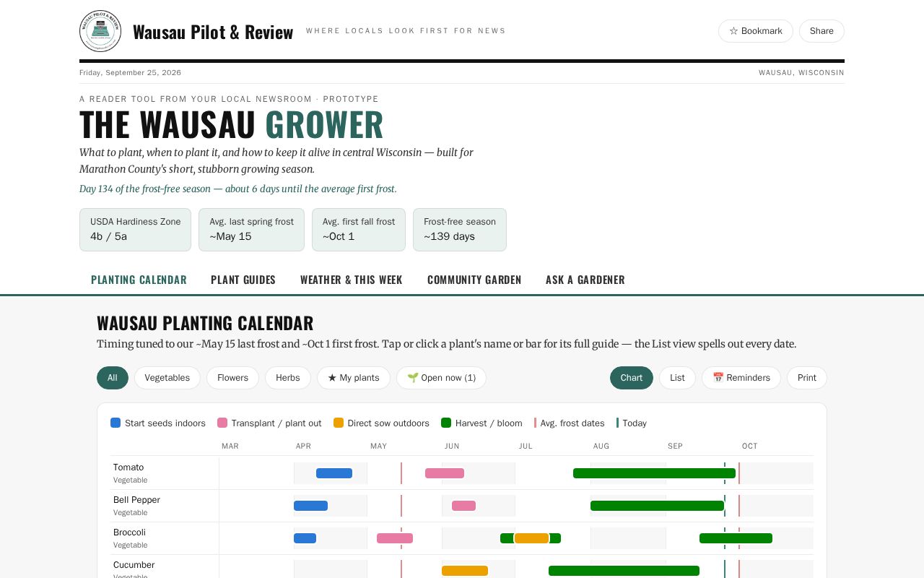This screenshot has width=924, height=578.
Task: Click the orange Direct sow outdoors swatch
Action: pyautogui.click(x=339, y=423)
